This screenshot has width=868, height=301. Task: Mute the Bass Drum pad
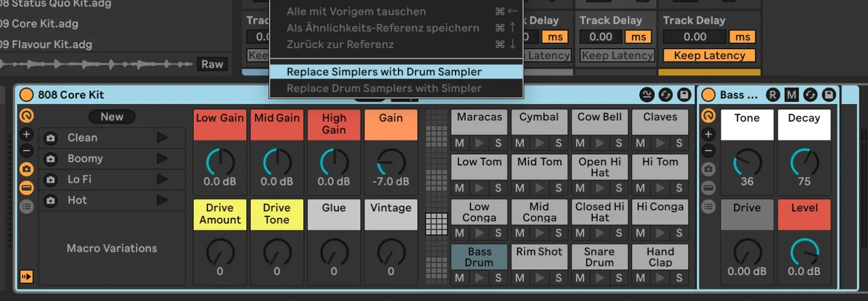point(459,278)
